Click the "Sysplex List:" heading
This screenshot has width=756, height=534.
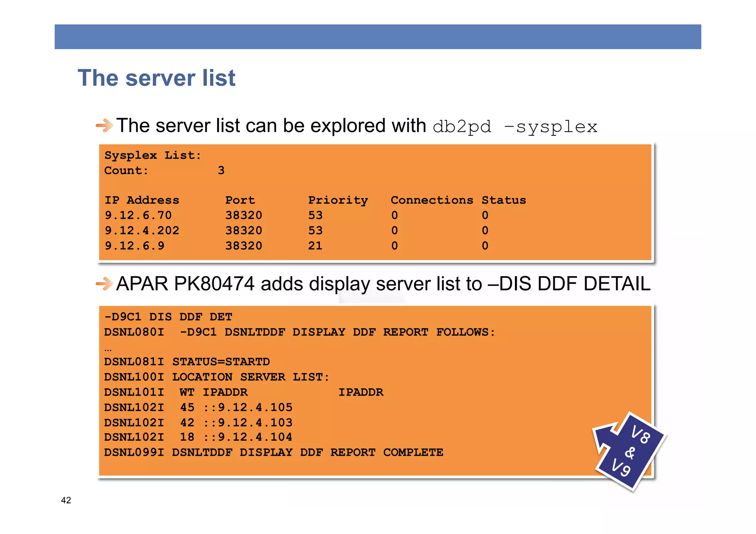point(153,155)
